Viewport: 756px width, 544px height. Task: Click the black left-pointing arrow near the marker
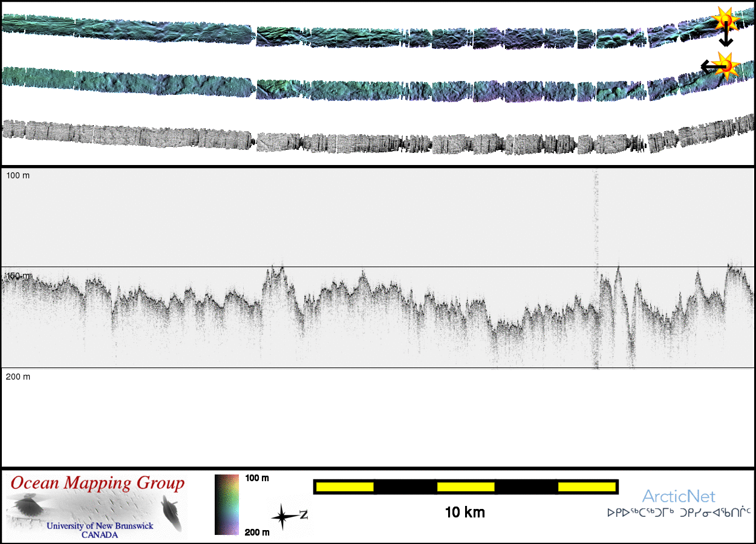pyautogui.click(x=708, y=66)
